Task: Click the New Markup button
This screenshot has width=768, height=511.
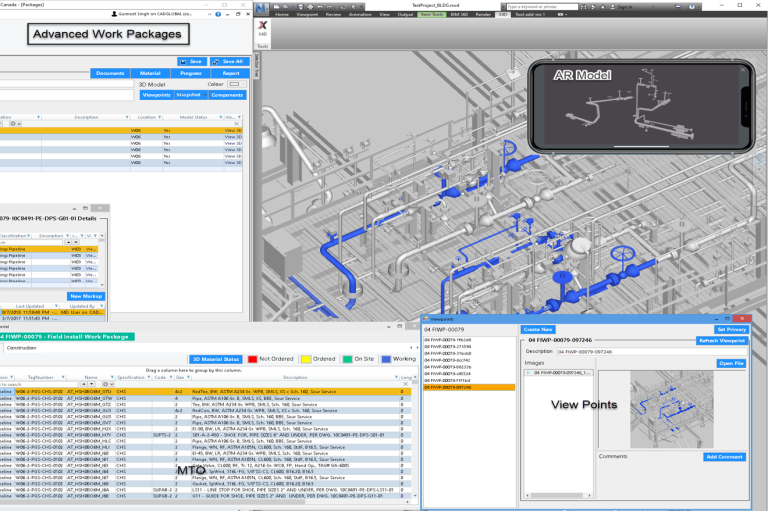Action: (86, 296)
